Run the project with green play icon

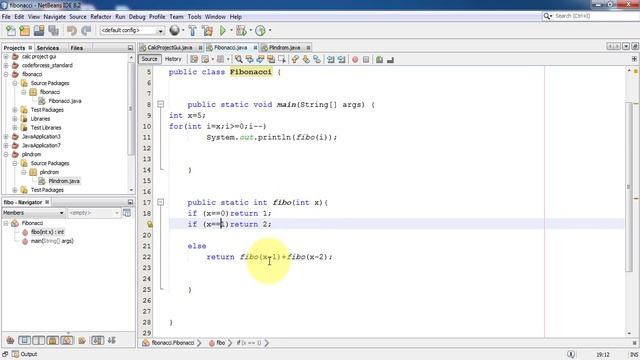tap(223, 31)
